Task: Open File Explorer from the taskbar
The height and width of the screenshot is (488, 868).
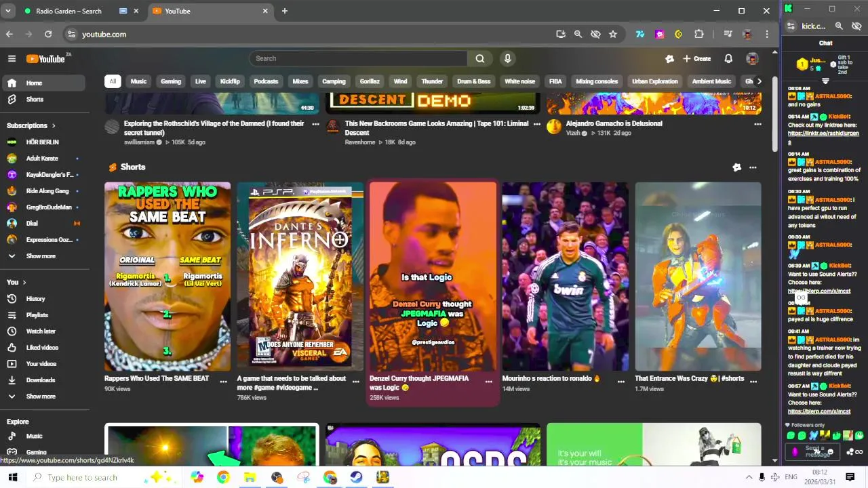Action: (x=250, y=477)
